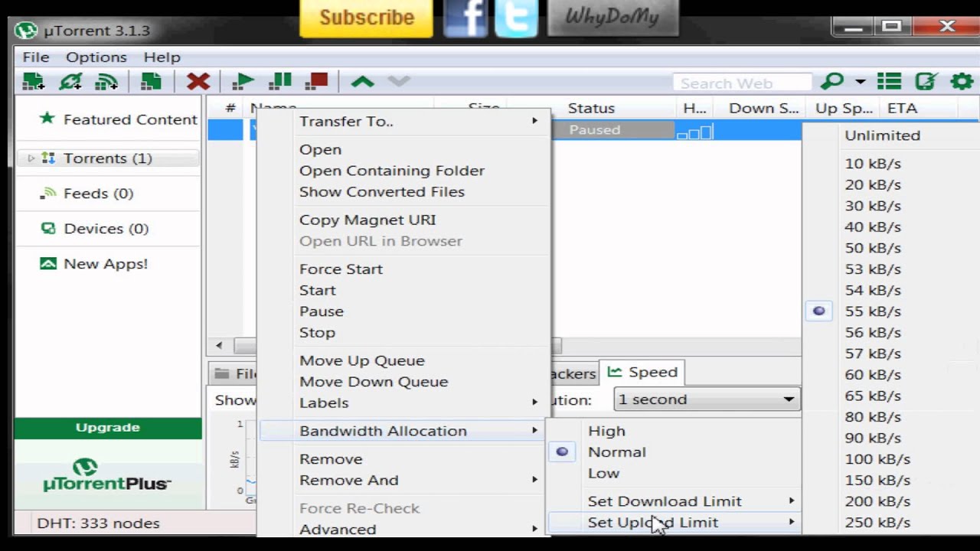The image size is (980, 551).
Task: Click the Add Torrent toolbar icon
Action: [x=33, y=81]
